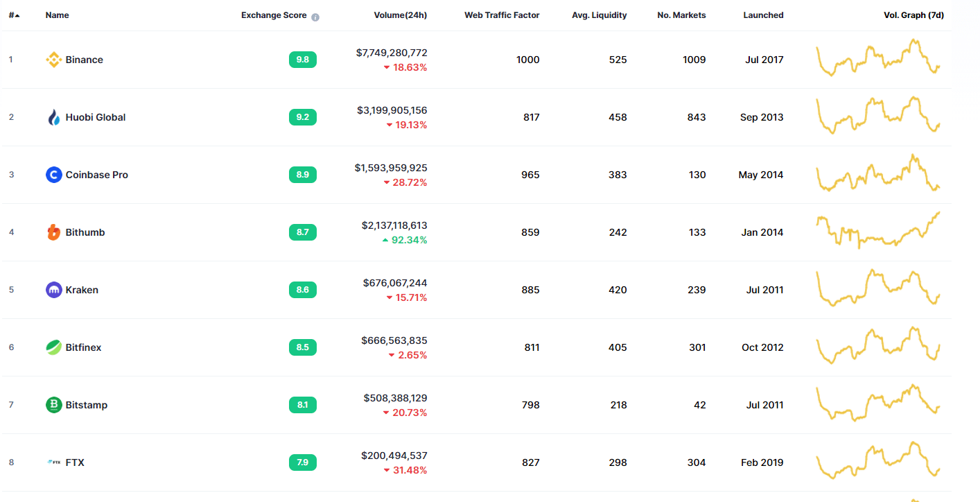The image size is (980, 502).
Task: Click the Bitfinex leaf icon
Action: pos(53,347)
